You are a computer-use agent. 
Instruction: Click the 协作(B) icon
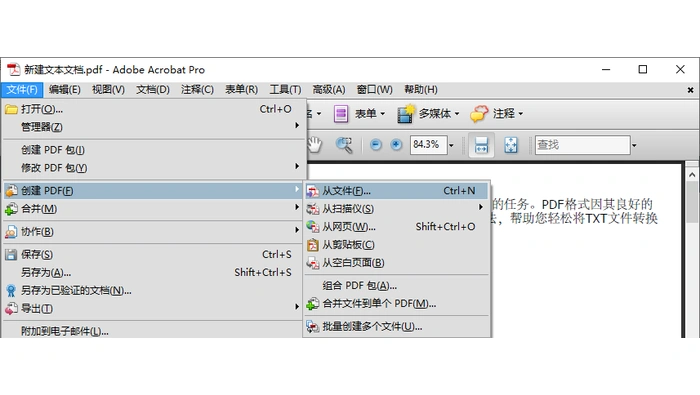[x=11, y=232]
